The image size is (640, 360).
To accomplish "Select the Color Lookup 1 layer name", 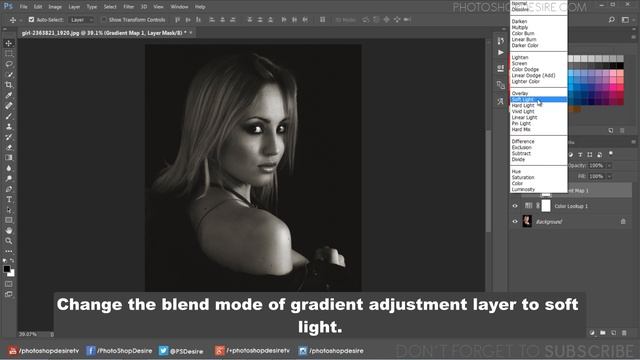I will pyautogui.click(x=571, y=206).
